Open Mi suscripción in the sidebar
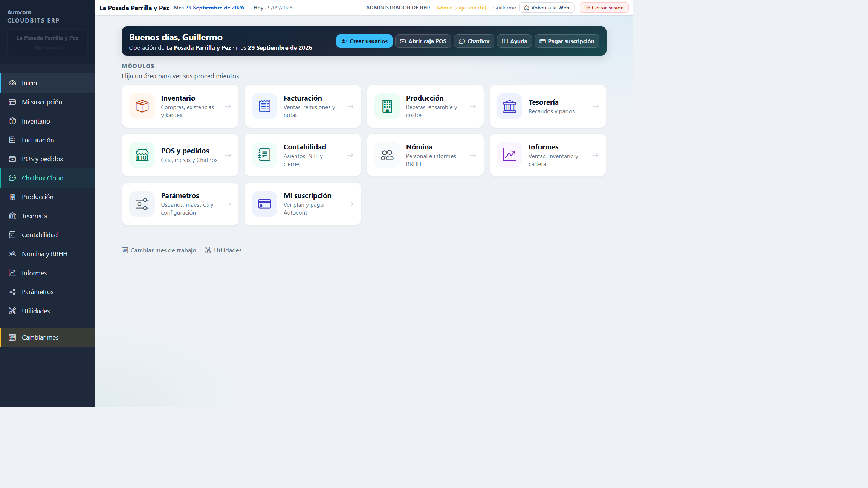 (x=47, y=102)
